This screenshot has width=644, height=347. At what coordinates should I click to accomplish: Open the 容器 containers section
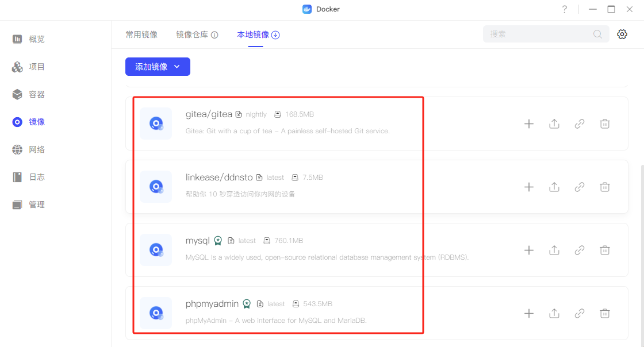pyautogui.click(x=28, y=94)
